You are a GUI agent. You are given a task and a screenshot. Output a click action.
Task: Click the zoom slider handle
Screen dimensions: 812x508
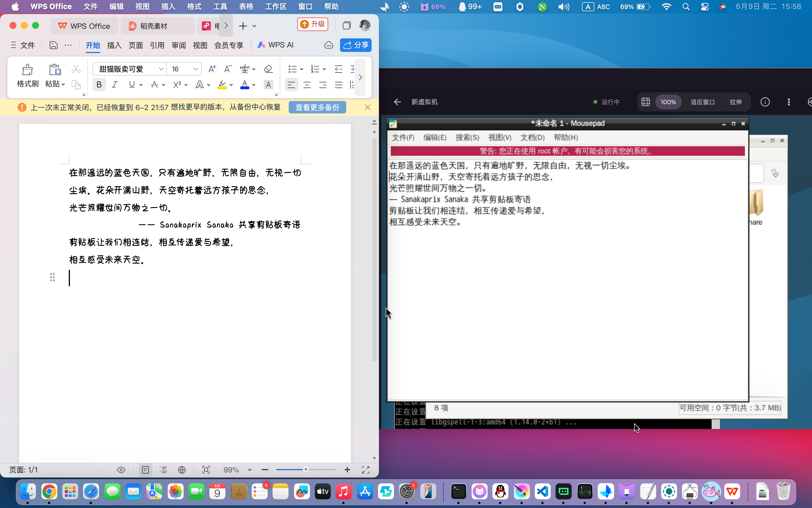306,469
